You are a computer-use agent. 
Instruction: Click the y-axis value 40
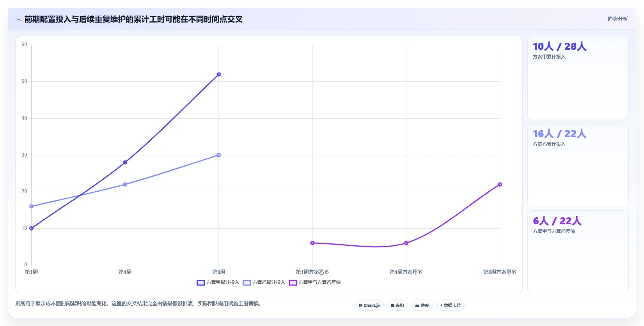[24, 118]
